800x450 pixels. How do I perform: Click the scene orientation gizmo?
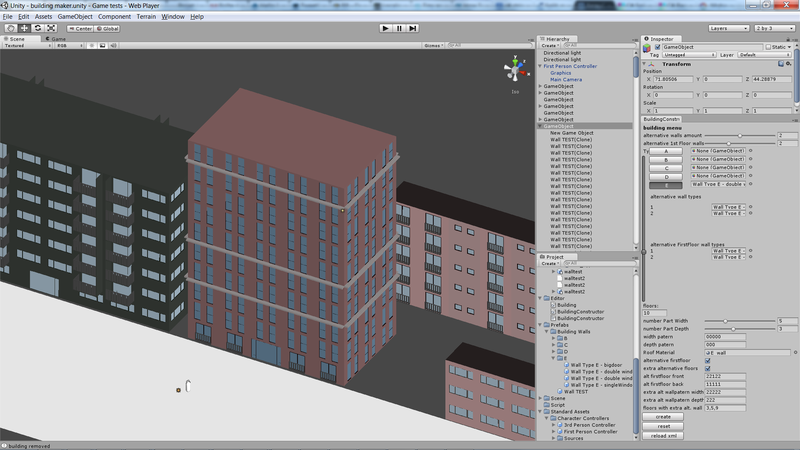(515, 70)
